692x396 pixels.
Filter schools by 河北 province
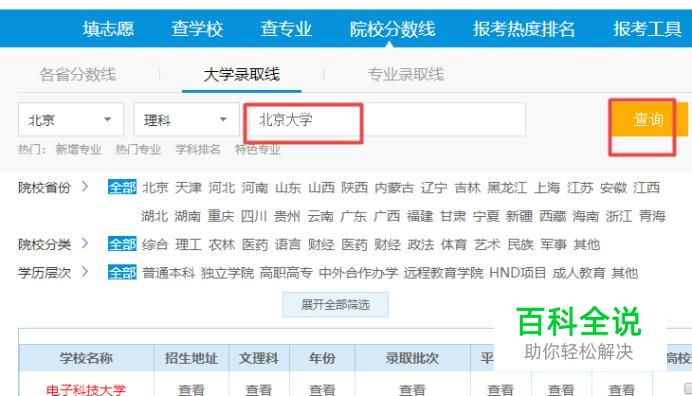click(222, 188)
